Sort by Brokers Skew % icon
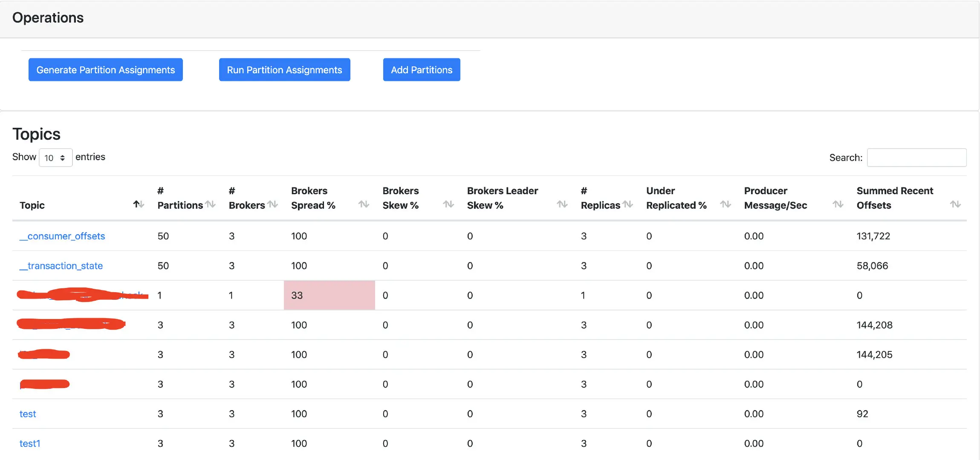 tap(448, 204)
